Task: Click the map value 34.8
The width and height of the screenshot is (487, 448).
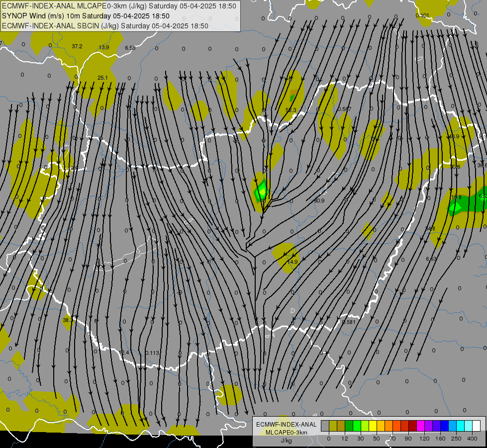Action: point(430,229)
